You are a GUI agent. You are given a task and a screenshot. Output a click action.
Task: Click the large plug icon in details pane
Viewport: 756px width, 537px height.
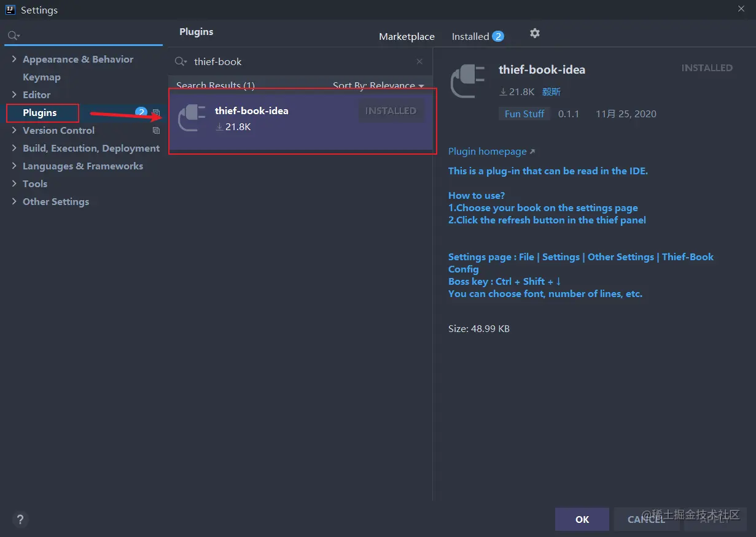pos(468,82)
